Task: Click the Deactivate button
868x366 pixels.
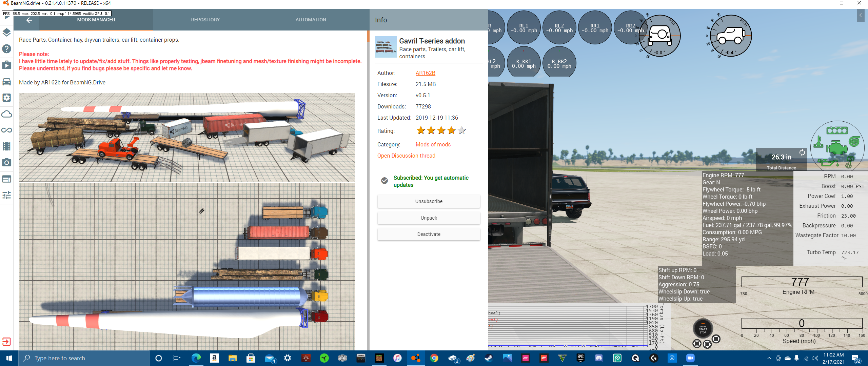Action: 429,234
